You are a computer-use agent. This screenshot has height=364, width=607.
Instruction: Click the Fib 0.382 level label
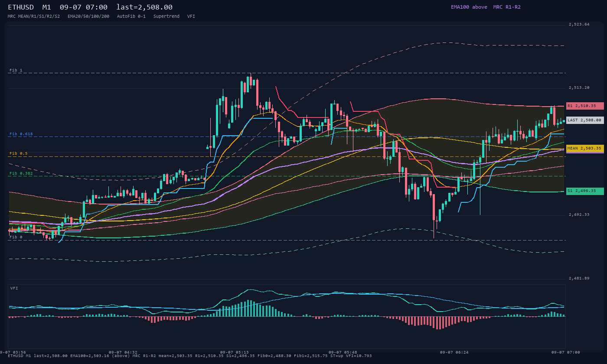click(x=21, y=173)
